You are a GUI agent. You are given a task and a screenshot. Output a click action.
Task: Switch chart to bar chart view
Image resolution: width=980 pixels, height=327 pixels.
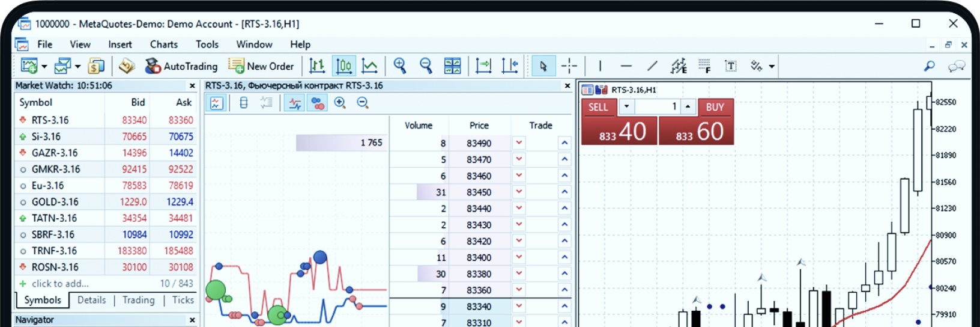click(x=317, y=66)
